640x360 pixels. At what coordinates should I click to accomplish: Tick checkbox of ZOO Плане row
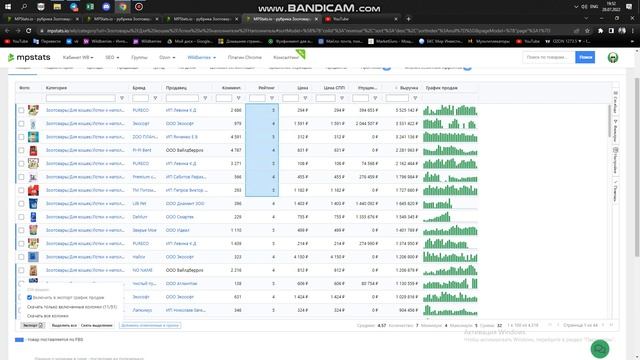click(21, 137)
